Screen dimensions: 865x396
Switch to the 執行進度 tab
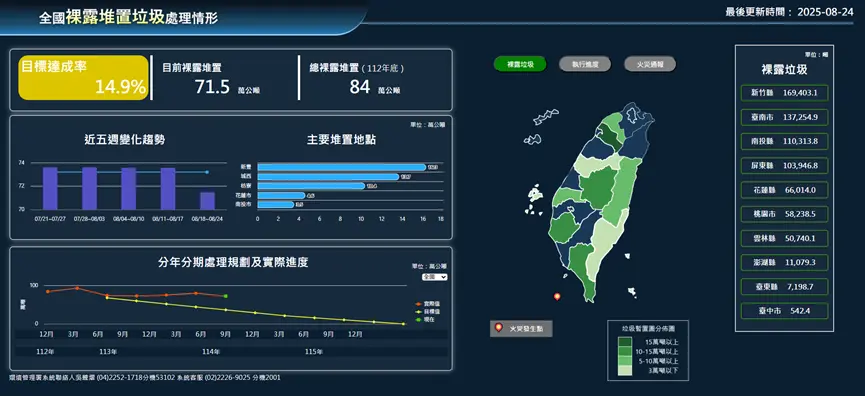pos(585,64)
